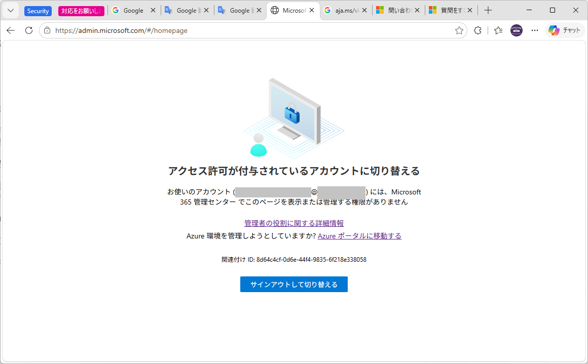
Task: Go back to the previous page
Action: [x=11, y=30]
